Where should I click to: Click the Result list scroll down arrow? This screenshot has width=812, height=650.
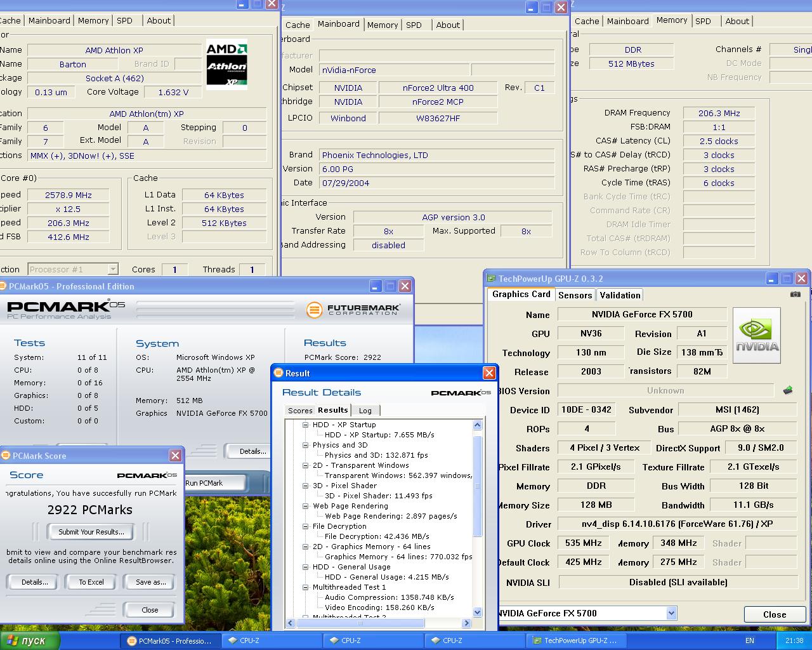478,613
